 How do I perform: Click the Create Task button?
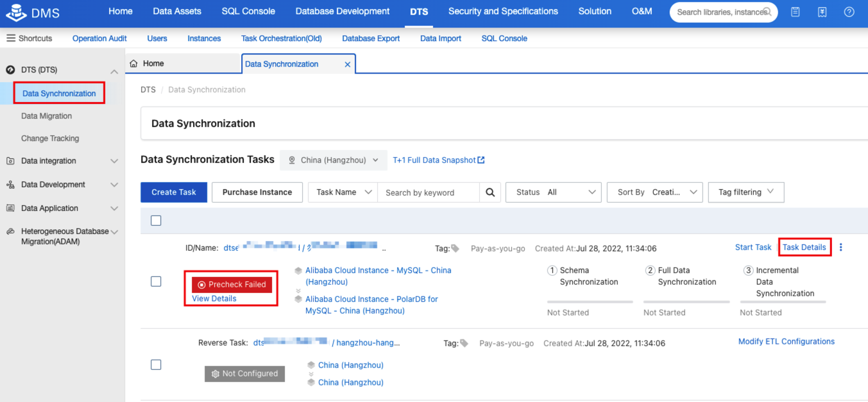[x=174, y=192]
